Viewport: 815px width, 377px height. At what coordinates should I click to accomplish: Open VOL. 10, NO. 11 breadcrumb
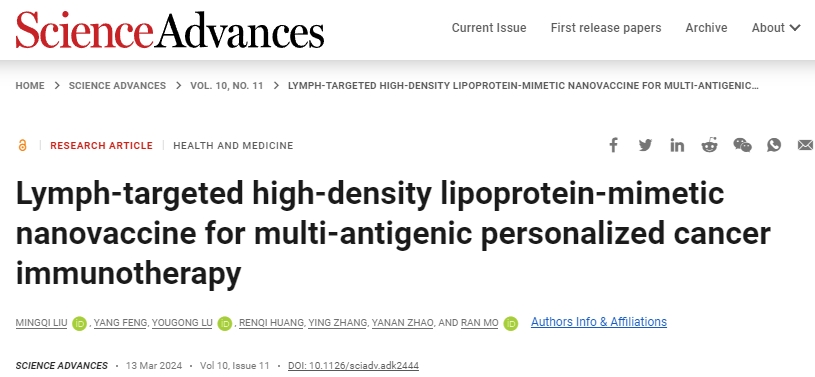click(227, 86)
